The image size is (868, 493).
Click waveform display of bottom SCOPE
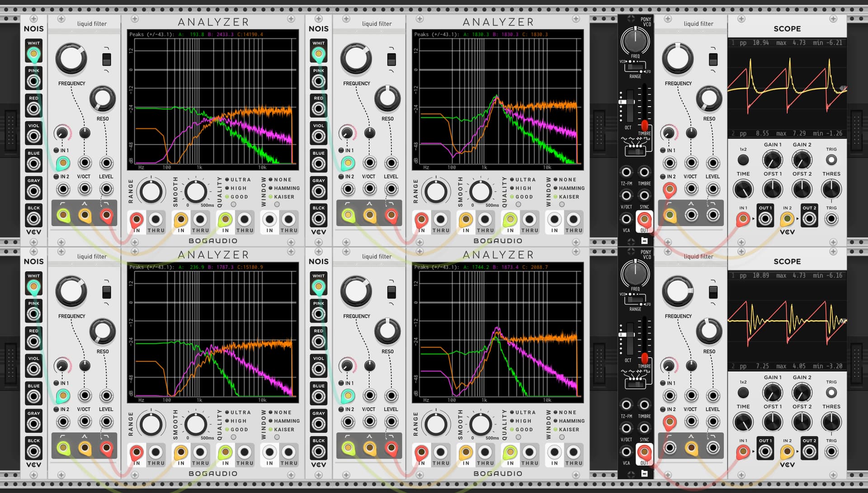pyautogui.click(x=787, y=320)
